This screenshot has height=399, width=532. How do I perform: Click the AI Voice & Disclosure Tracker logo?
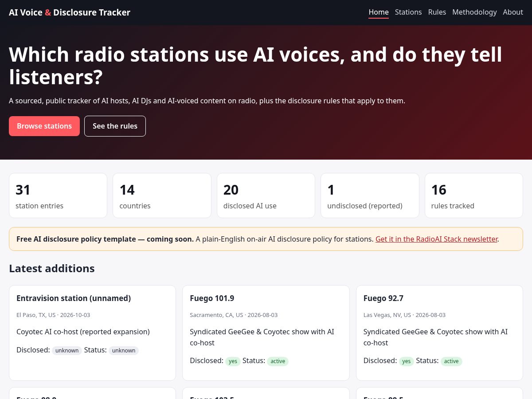(70, 12)
